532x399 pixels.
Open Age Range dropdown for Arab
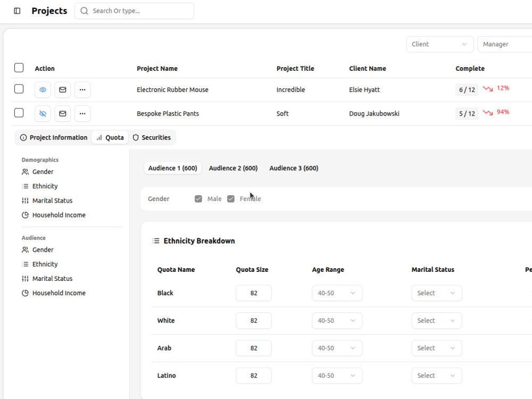coord(337,348)
